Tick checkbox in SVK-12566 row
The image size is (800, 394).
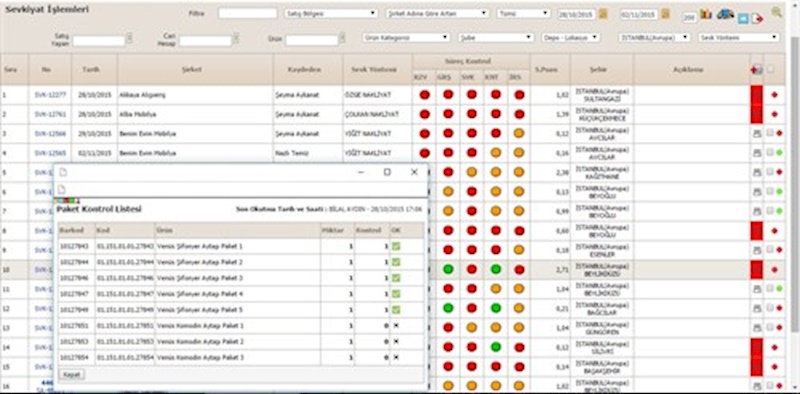click(770, 133)
